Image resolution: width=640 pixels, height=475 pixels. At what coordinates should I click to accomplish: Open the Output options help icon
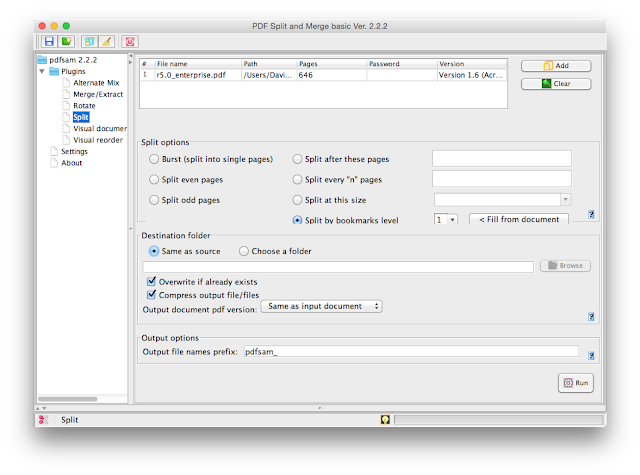coord(591,355)
